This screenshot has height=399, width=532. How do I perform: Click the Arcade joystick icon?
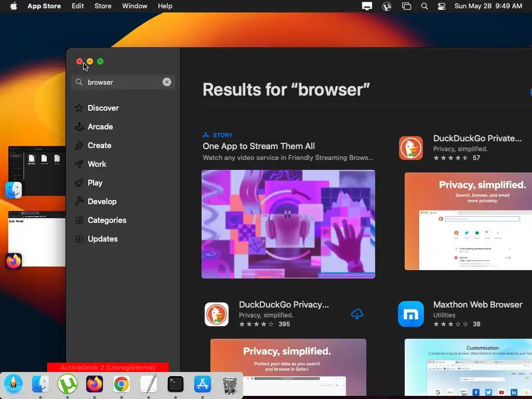point(79,127)
